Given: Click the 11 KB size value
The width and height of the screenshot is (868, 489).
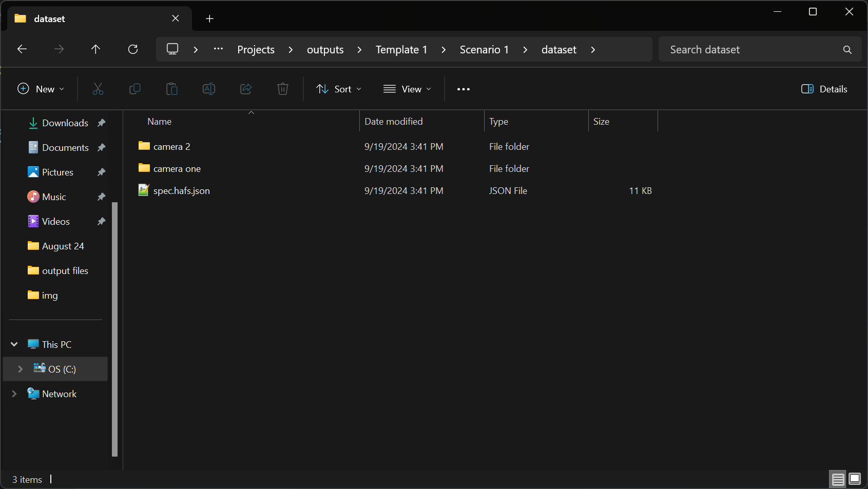Looking at the screenshot, I should [x=640, y=190].
